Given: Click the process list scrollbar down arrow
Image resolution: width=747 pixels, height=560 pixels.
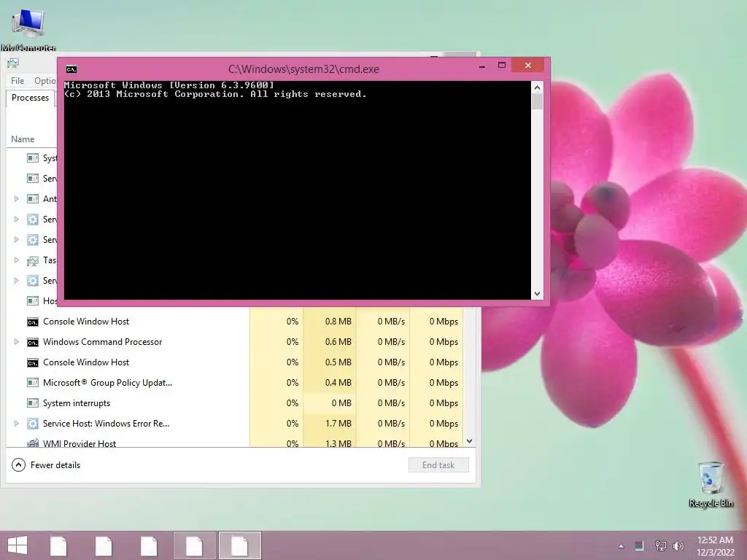Looking at the screenshot, I should (469, 441).
